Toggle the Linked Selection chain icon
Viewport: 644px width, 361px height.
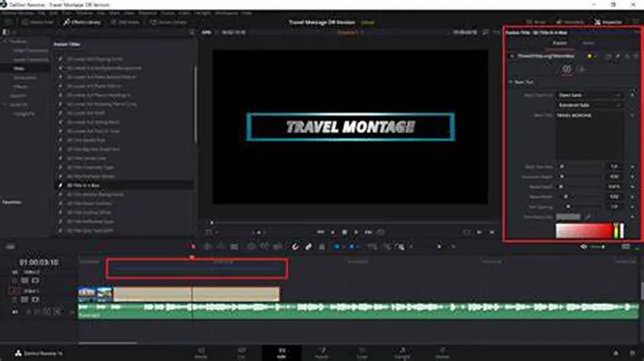[308, 247]
